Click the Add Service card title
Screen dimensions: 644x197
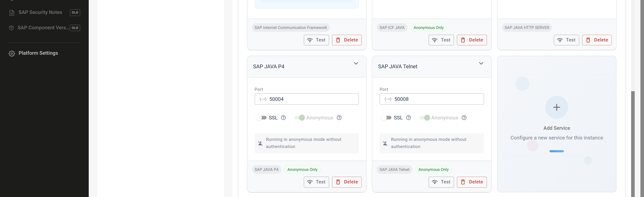[557, 128]
